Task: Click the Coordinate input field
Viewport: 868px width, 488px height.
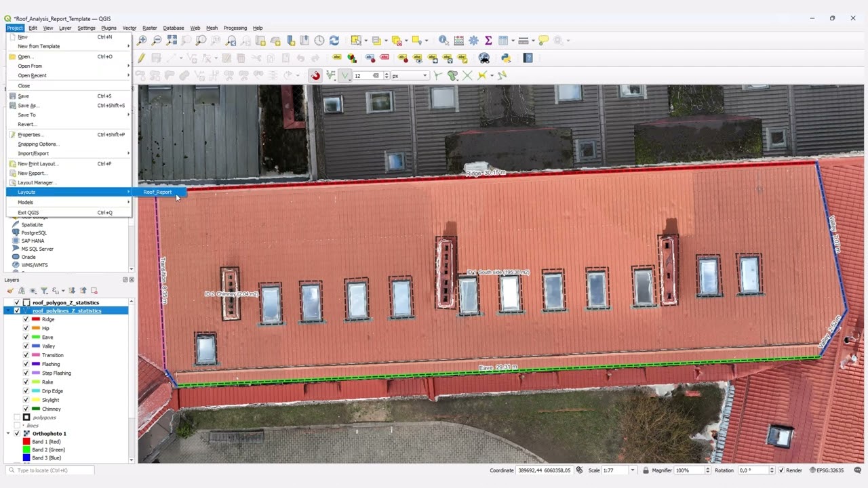Action: pos(545,470)
